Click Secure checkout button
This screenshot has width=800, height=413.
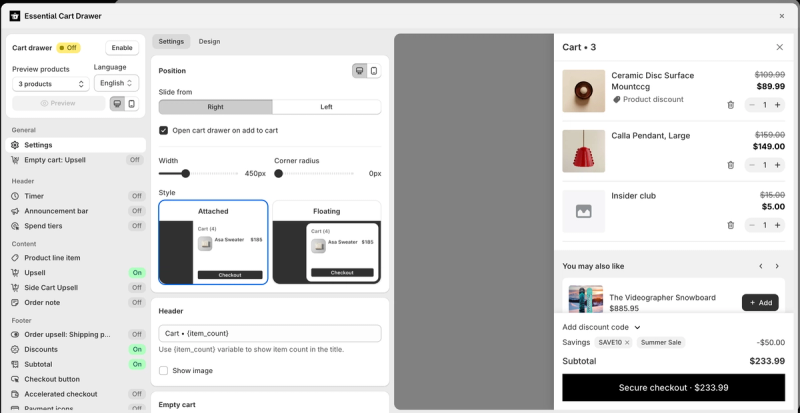(673, 387)
